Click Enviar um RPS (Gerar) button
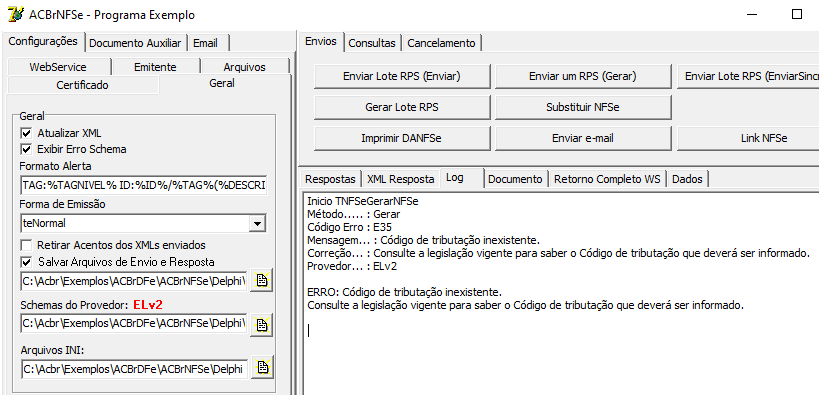819x395 pixels. pos(582,76)
